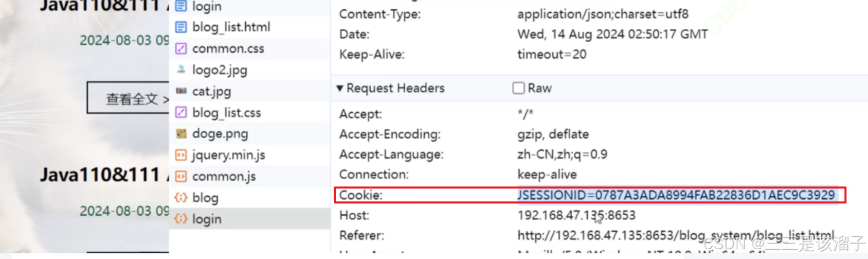Click the blog XHR request icon
Screen dimensions: 868x259
(x=181, y=198)
